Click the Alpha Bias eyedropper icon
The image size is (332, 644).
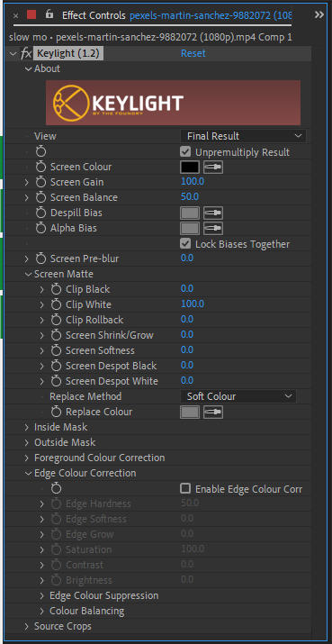213,229
